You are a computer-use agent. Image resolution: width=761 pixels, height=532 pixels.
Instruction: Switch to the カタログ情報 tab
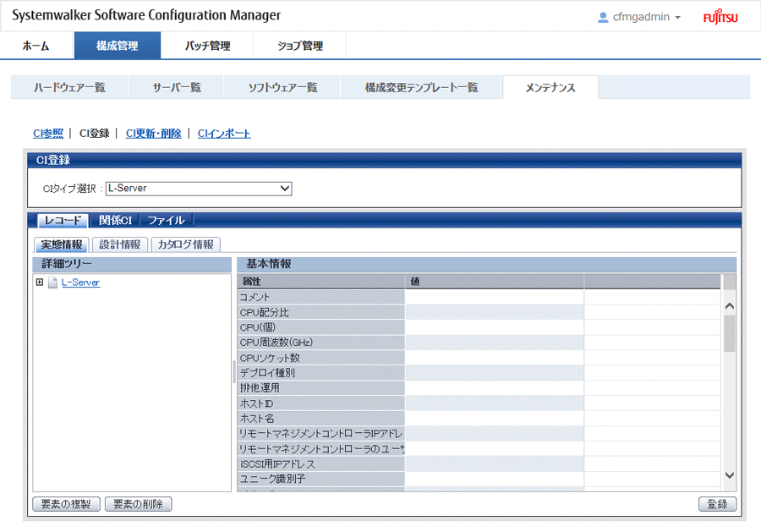tap(186, 244)
